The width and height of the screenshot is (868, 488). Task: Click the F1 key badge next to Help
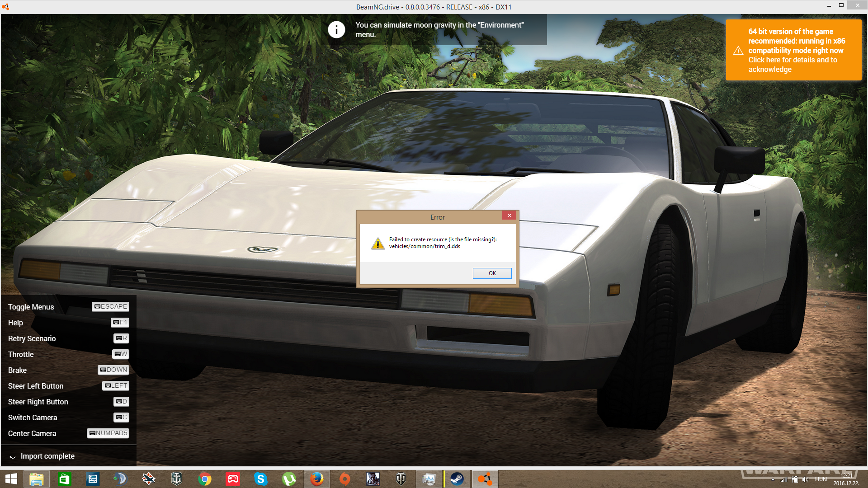click(120, 322)
